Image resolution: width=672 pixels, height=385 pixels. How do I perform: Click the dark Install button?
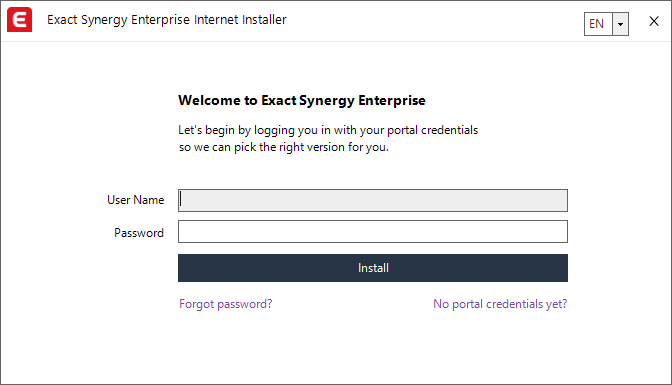373,268
